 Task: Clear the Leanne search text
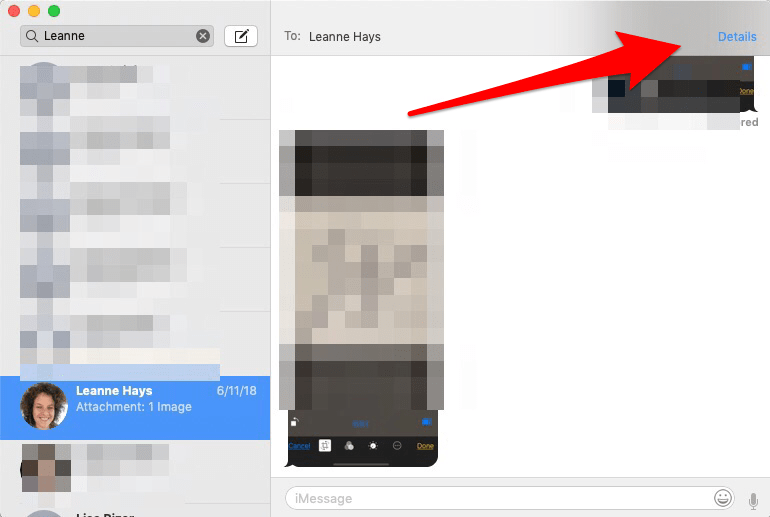(203, 36)
